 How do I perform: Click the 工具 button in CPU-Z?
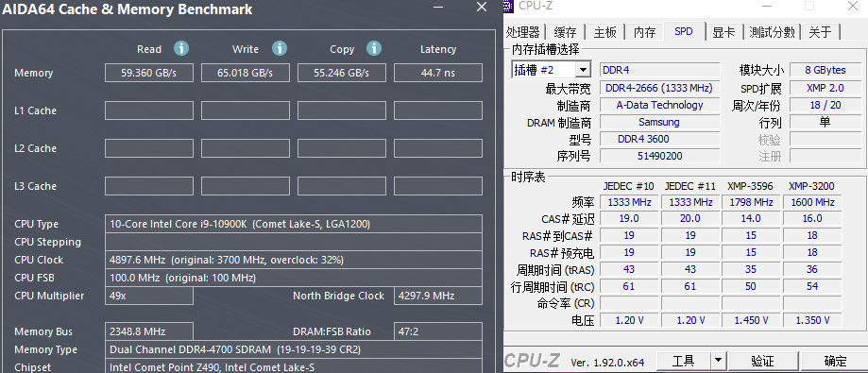684,361
